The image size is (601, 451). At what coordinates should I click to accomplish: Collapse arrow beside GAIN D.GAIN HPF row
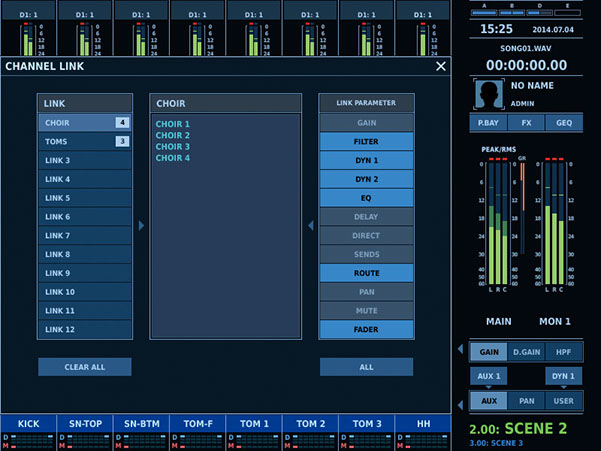tap(460, 349)
